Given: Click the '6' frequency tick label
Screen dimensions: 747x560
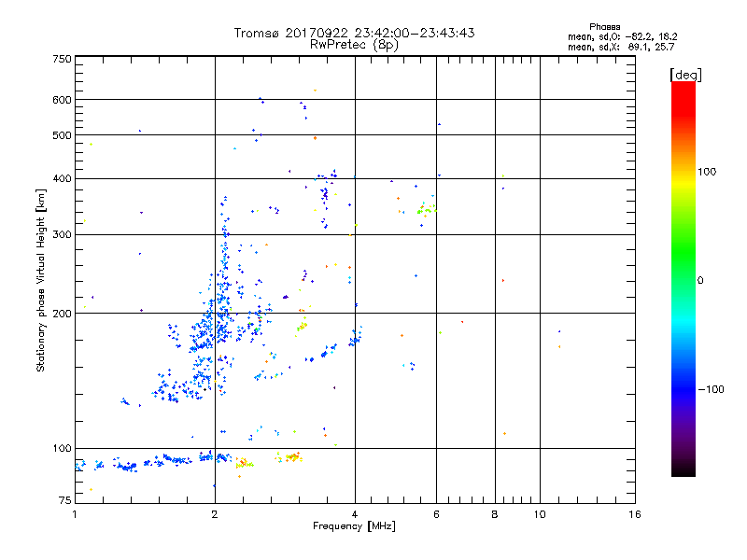Looking at the screenshot, I should 436,514.
